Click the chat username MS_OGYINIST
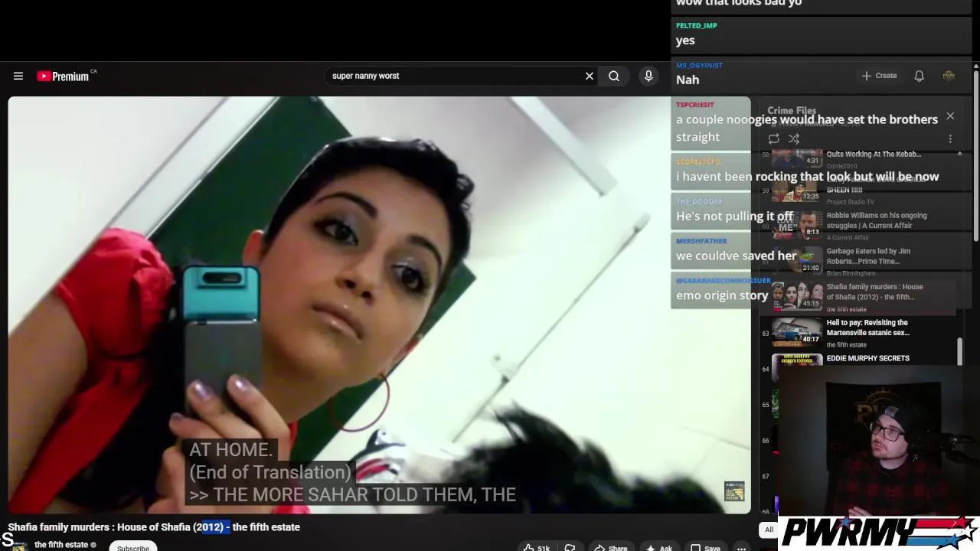This screenshot has height=551, width=980. pyautogui.click(x=699, y=65)
